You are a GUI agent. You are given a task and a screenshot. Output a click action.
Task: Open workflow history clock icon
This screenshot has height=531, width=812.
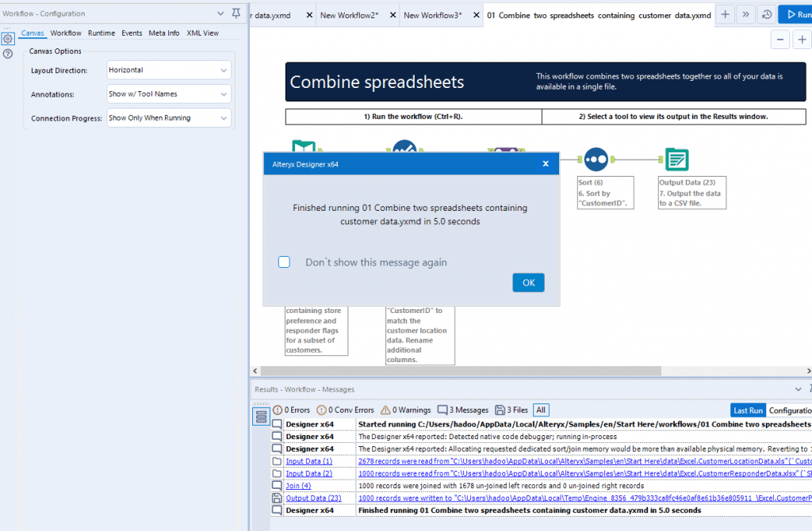coord(767,15)
